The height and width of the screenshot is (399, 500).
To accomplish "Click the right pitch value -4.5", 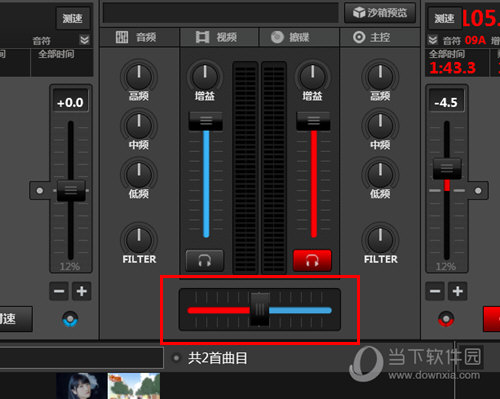I will (446, 102).
